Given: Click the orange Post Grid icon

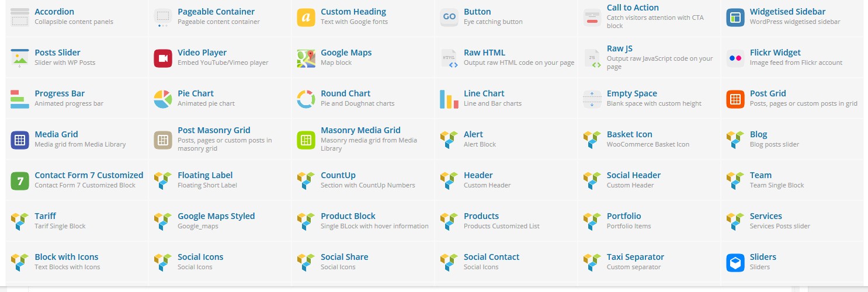Looking at the screenshot, I should click(735, 99).
